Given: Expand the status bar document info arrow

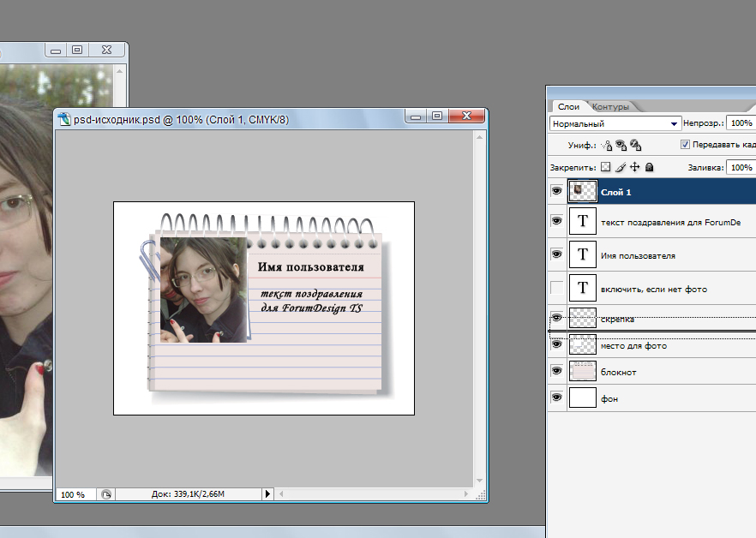Looking at the screenshot, I should point(267,494).
